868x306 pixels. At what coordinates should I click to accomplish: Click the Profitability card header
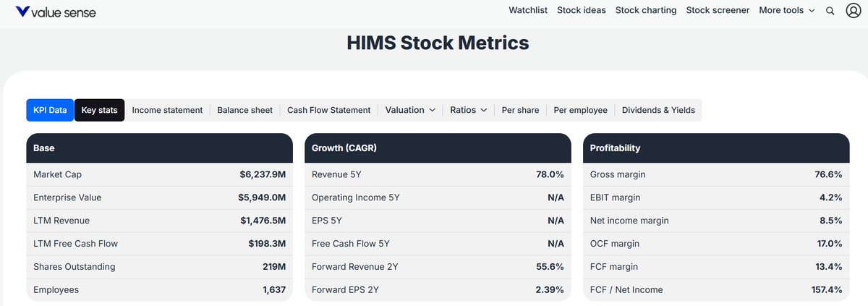(716, 148)
